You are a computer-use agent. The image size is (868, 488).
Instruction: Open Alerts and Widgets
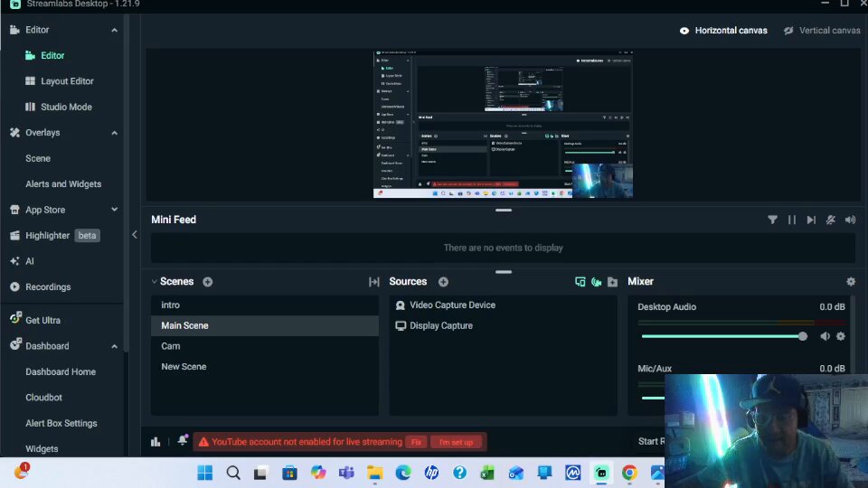pos(63,183)
